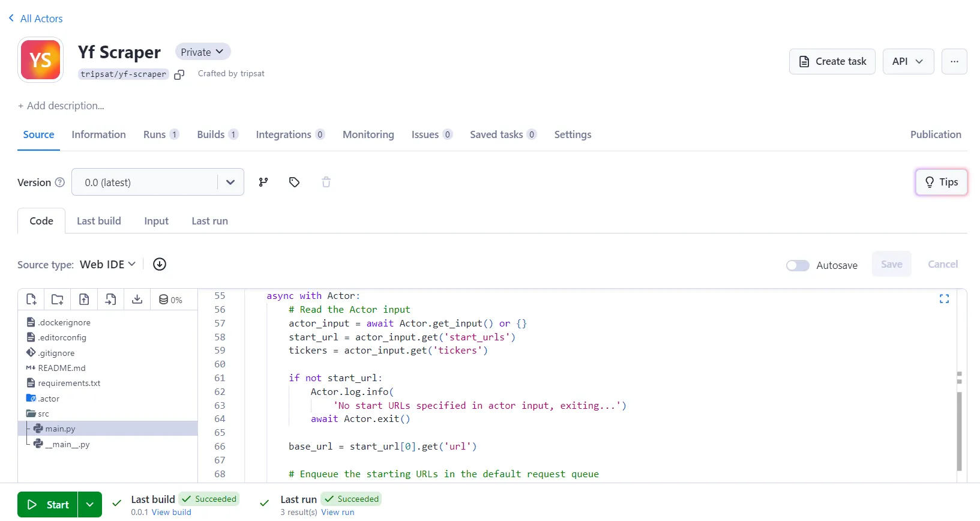Change the Web IDE source type

(108, 264)
